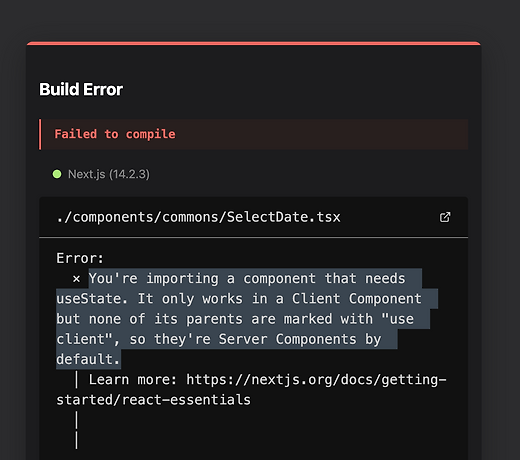Image resolution: width=520 pixels, height=460 pixels.
Task: Click the Failed to compile banner text
Action: pos(115,134)
